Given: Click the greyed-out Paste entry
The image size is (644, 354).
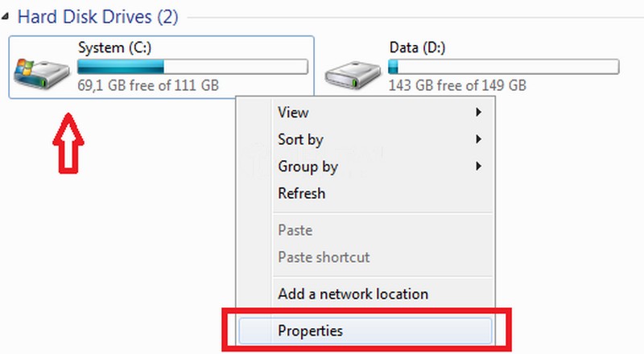Looking at the screenshot, I should 295,230.
